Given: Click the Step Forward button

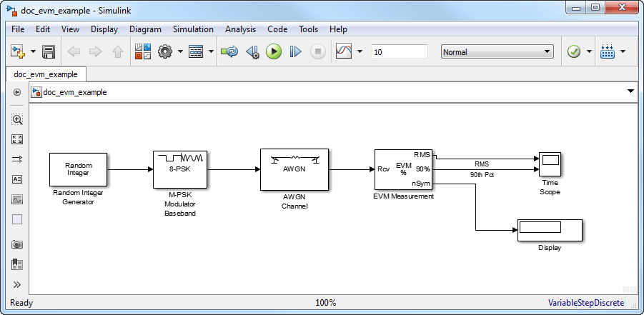Looking at the screenshot, I should click(295, 51).
